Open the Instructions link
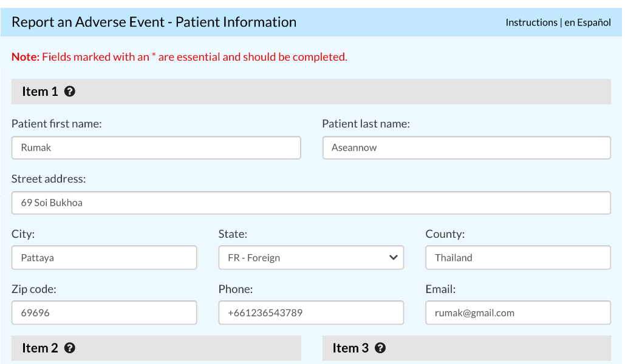 coord(531,22)
